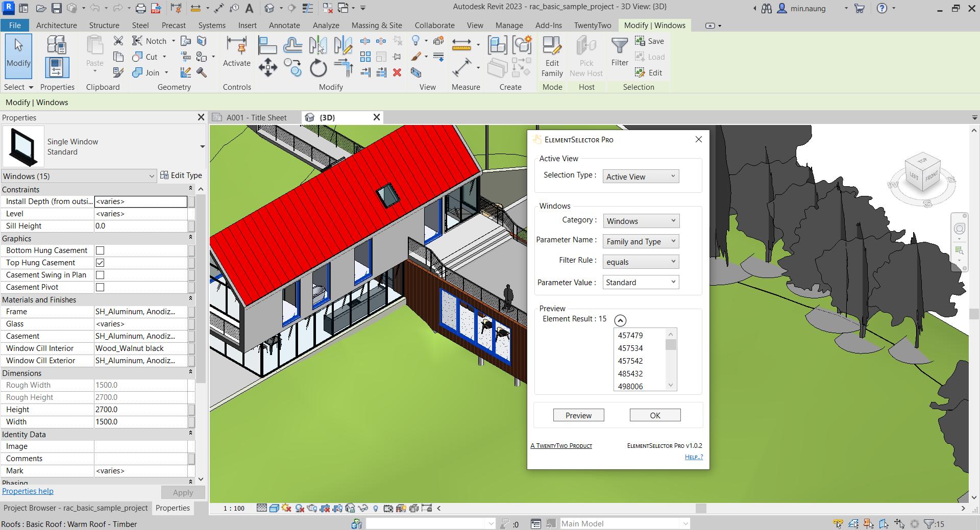Toggle Casement Pivot checkbox
Screen dimensions: 980x530
tap(100, 287)
